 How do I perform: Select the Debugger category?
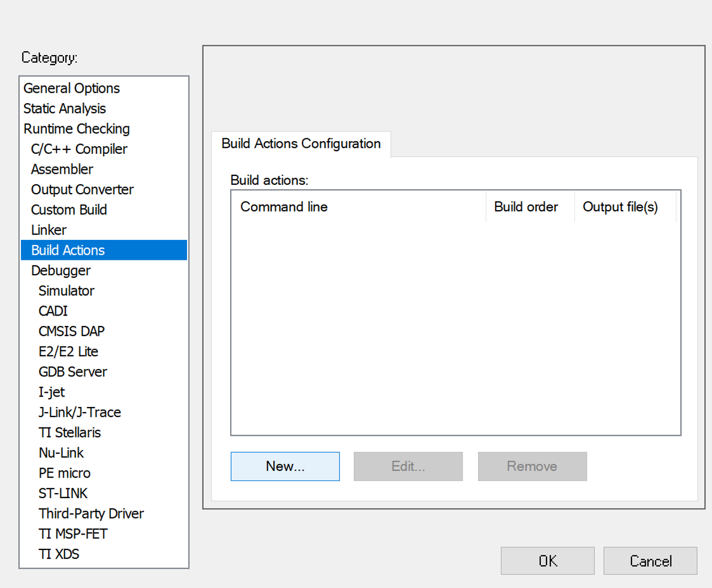[x=61, y=270]
